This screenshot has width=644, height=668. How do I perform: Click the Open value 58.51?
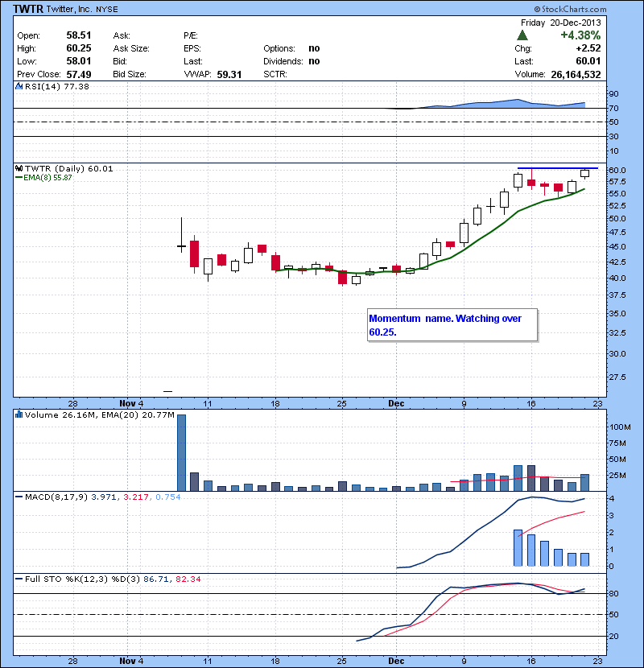coord(79,35)
